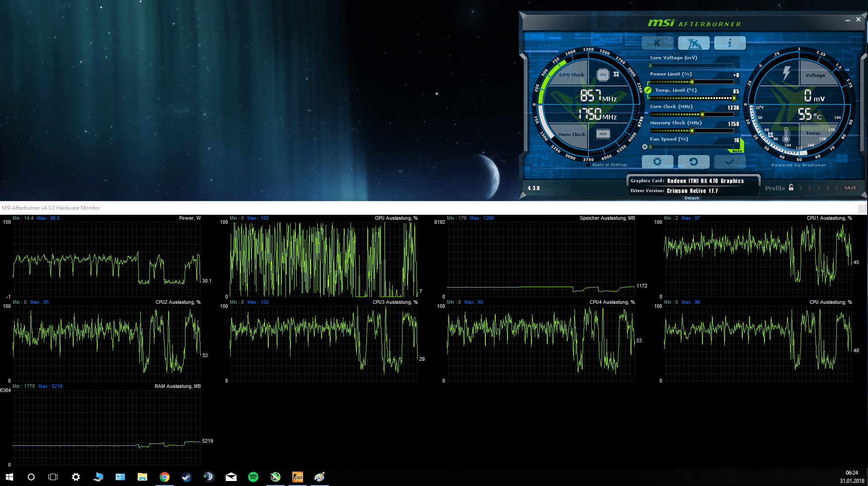
Task: Toggle Auto fan speed mode
Action: click(737, 151)
